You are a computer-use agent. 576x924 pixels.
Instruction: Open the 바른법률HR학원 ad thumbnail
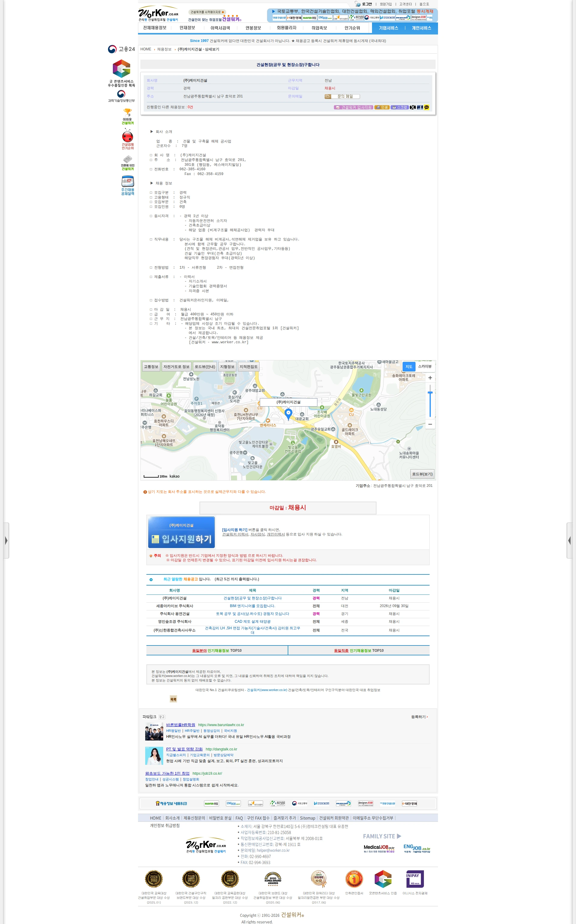154,731
